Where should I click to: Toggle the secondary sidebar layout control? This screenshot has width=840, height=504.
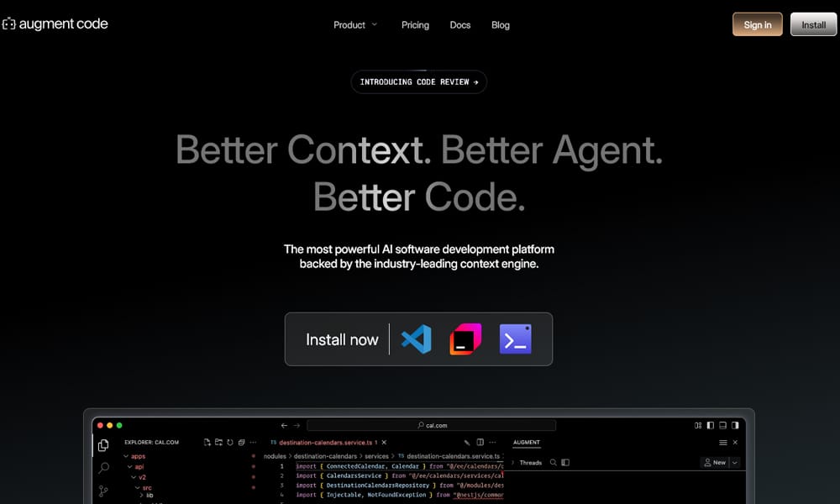click(x=733, y=425)
